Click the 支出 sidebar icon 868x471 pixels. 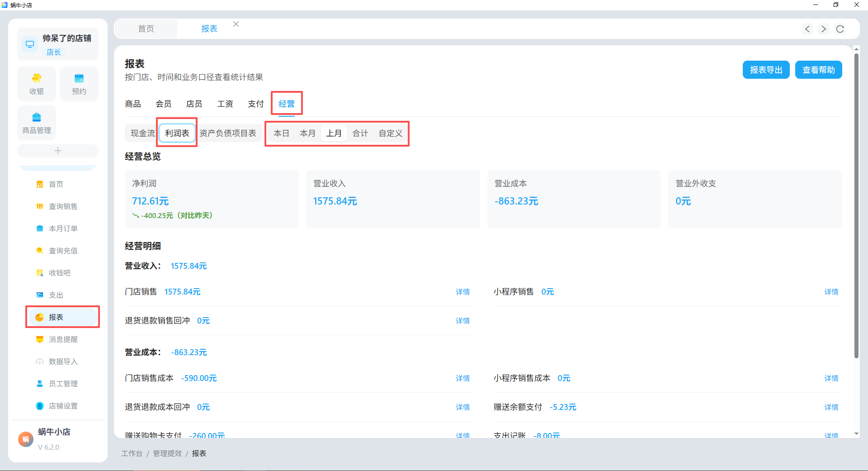click(x=40, y=295)
